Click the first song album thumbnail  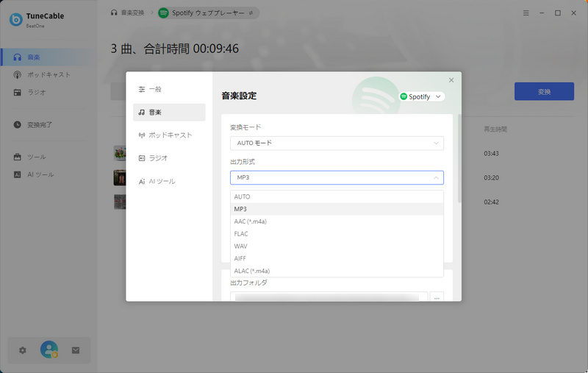120,153
